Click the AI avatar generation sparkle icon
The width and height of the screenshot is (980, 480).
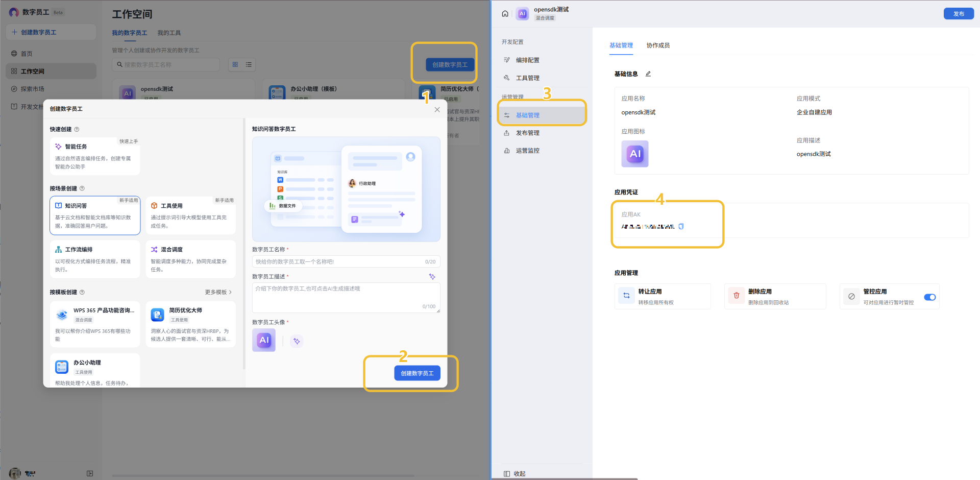coord(297,341)
